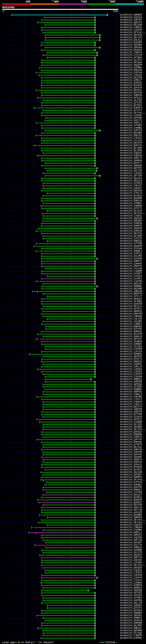
Task: Select the UniRef100_Q0TPS2 label
Action: click(131, 309)
